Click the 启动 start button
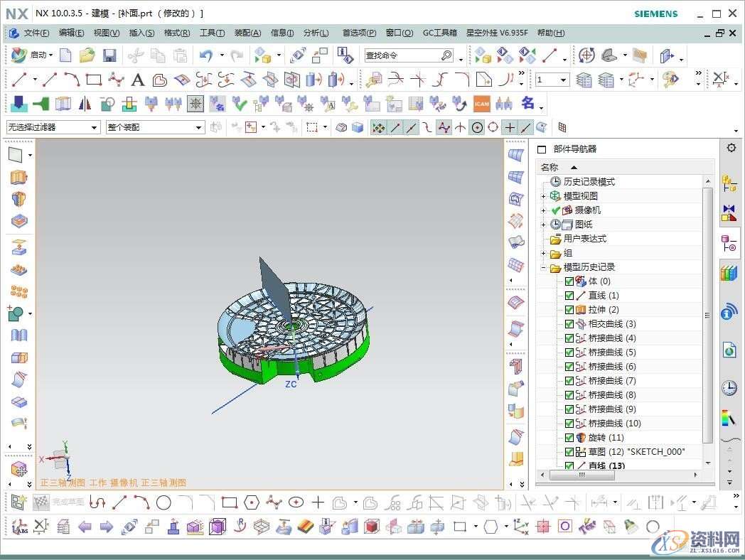The width and height of the screenshot is (745, 560). click(x=32, y=55)
